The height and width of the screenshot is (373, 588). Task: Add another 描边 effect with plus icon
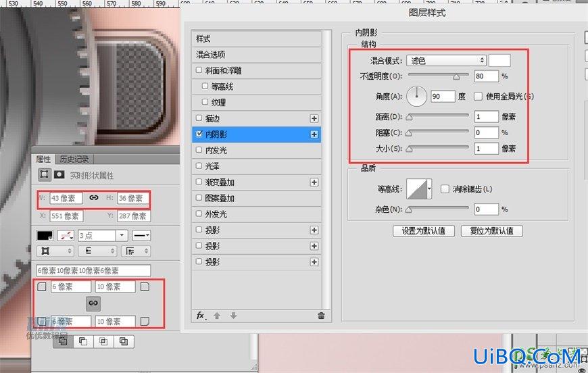pyautogui.click(x=314, y=118)
